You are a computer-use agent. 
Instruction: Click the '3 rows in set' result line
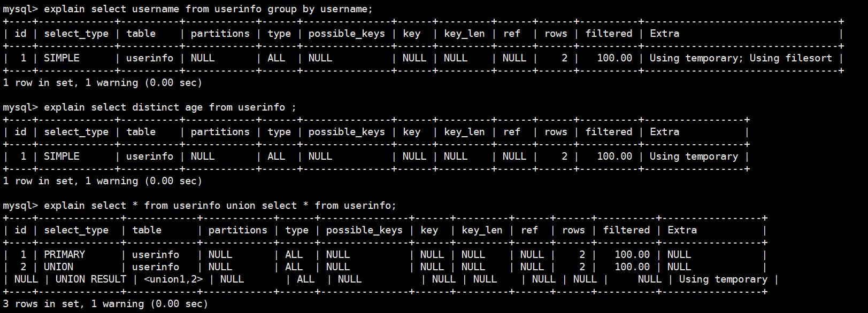tap(105, 304)
